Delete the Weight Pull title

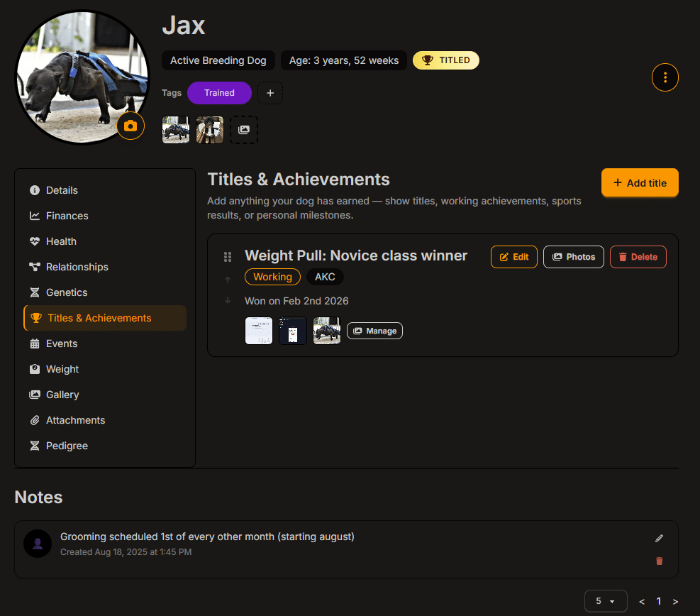pos(638,257)
